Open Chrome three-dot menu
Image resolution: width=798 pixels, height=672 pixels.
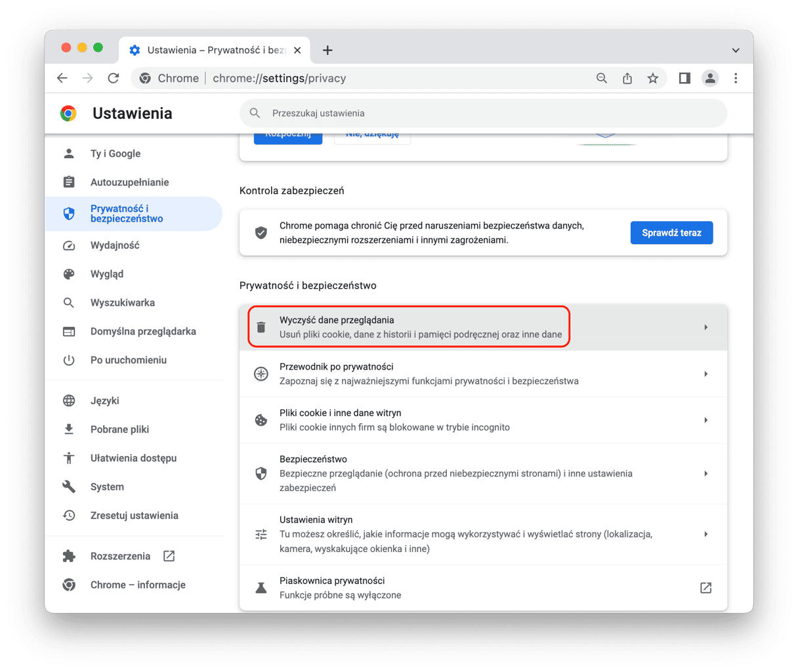(736, 78)
